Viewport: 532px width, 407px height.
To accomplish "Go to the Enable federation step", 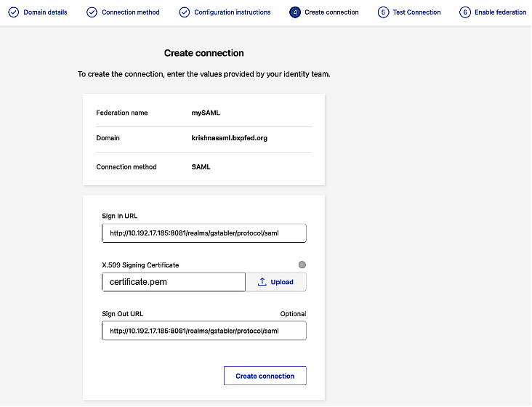I will click(x=500, y=12).
